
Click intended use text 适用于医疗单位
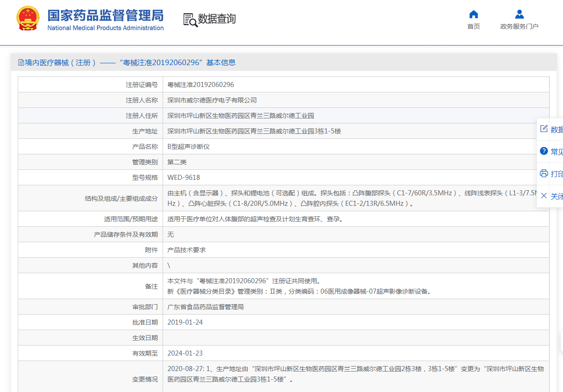pos(255,219)
